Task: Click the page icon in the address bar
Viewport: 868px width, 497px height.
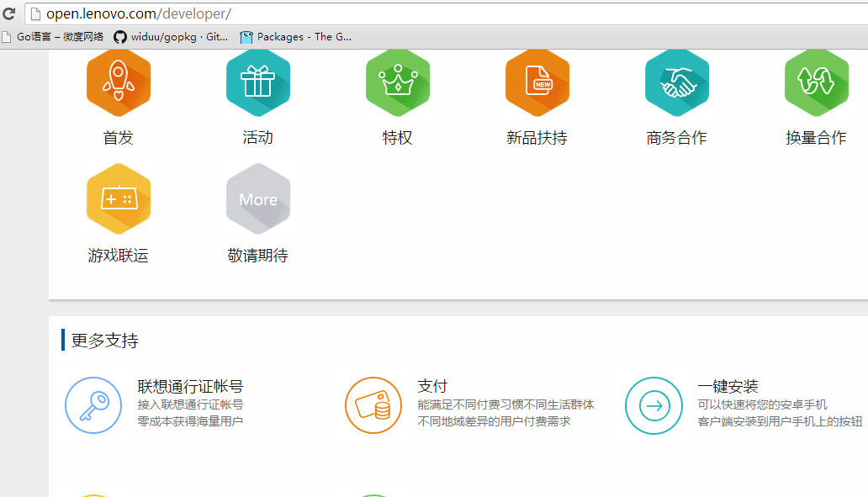Action: (x=35, y=13)
